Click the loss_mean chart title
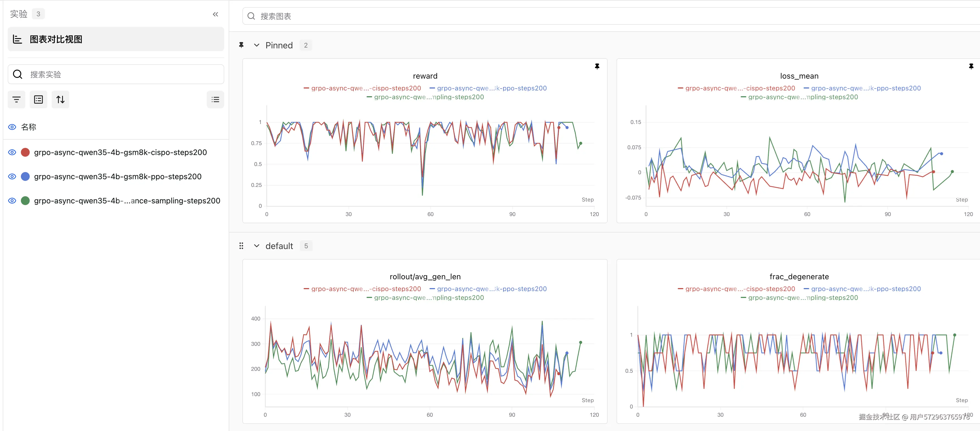Screen dimensions: 980x431 [x=799, y=76]
